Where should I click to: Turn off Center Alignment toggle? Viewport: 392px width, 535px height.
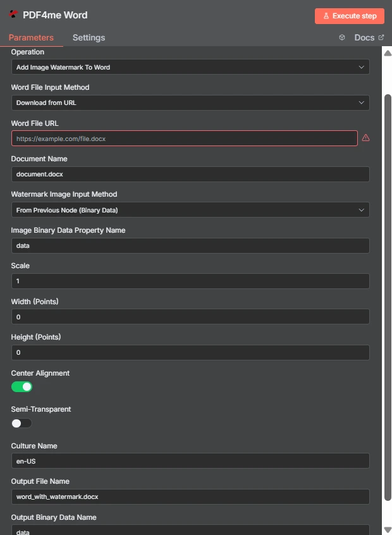22,386
